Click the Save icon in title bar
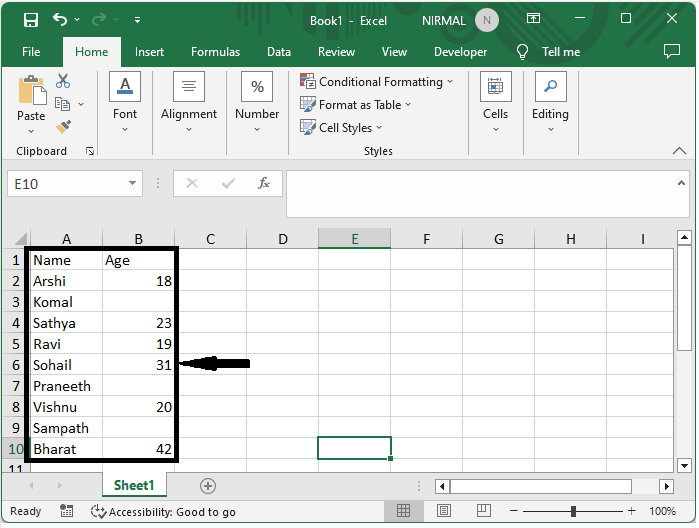Viewport: 699px width, 528px height. pyautogui.click(x=31, y=20)
